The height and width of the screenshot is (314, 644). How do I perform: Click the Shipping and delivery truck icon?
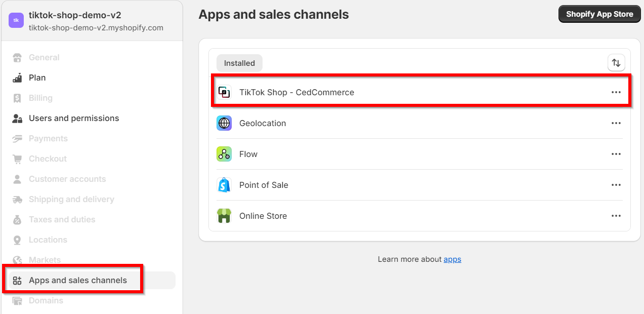[18, 199]
